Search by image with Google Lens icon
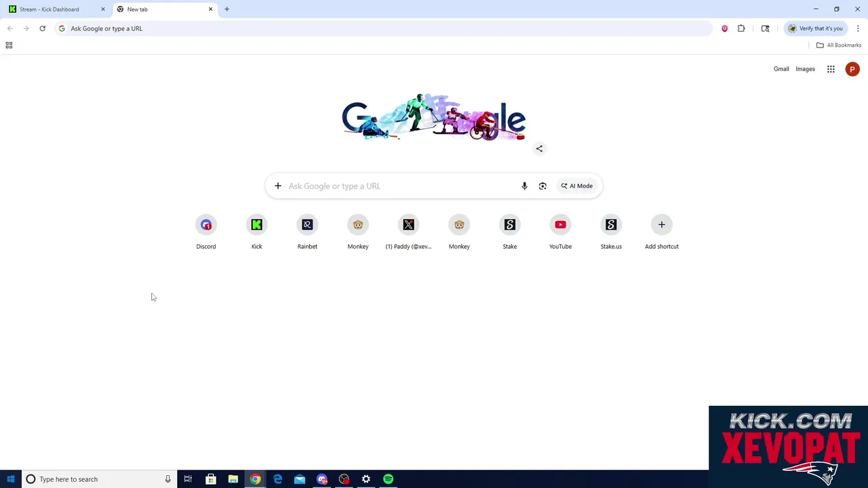Viewport: 868px width, 488px height. point(542,186)
